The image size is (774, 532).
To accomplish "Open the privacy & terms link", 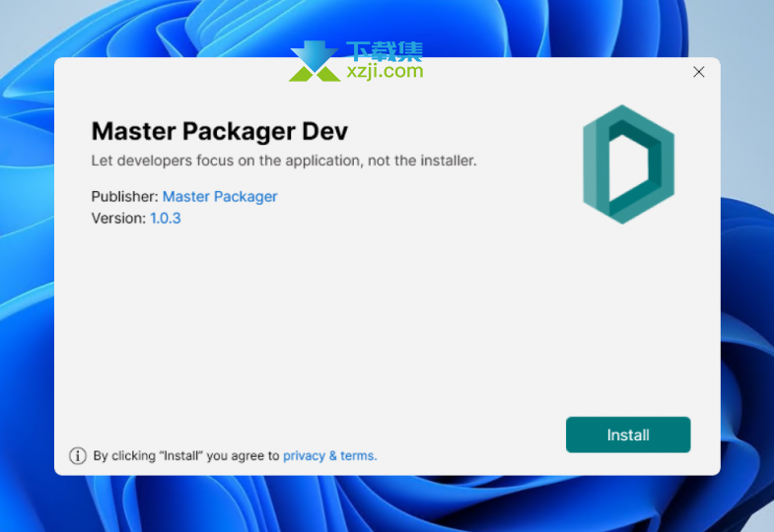I will [x=329, y=455].
